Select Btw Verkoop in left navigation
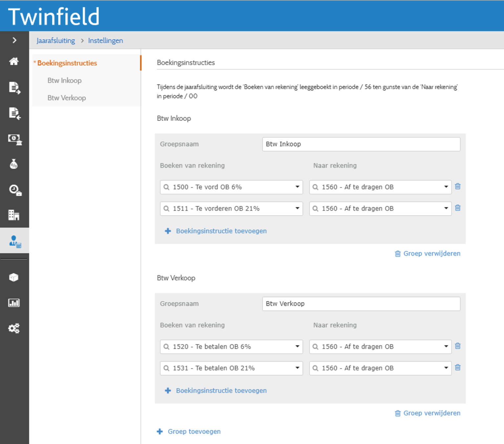The image size is (504, 444). tap(67, 98)
